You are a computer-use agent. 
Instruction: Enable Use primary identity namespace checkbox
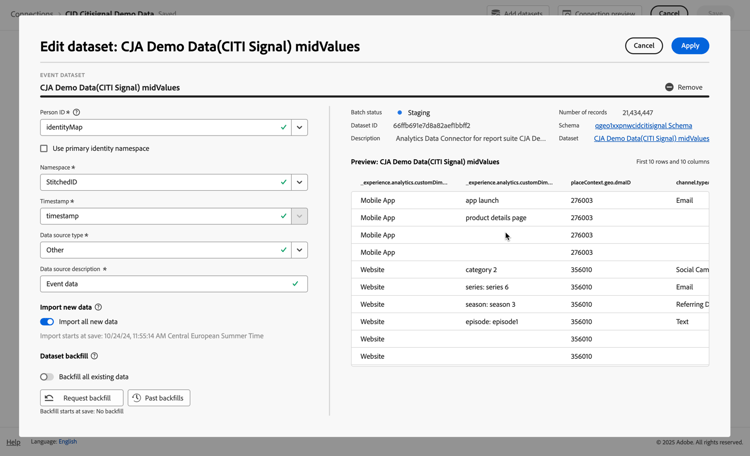pyautogui.click(x=44, y=148)
